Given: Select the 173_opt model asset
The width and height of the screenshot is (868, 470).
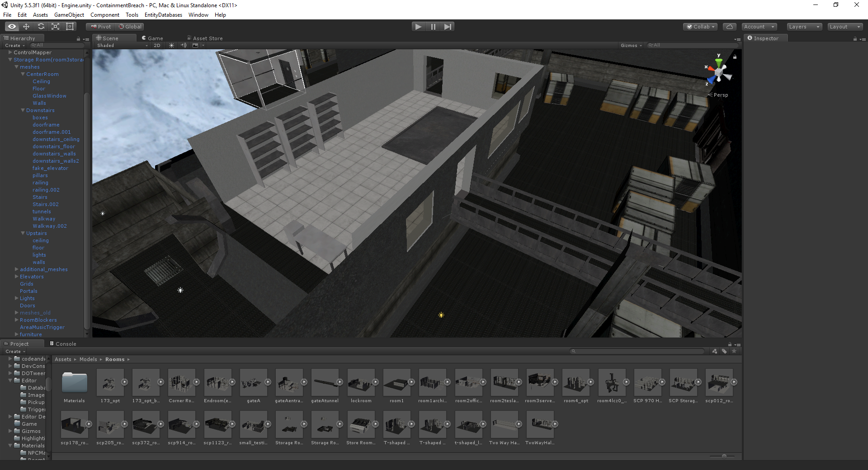Looking at the screenshot, I should [110, 386].
